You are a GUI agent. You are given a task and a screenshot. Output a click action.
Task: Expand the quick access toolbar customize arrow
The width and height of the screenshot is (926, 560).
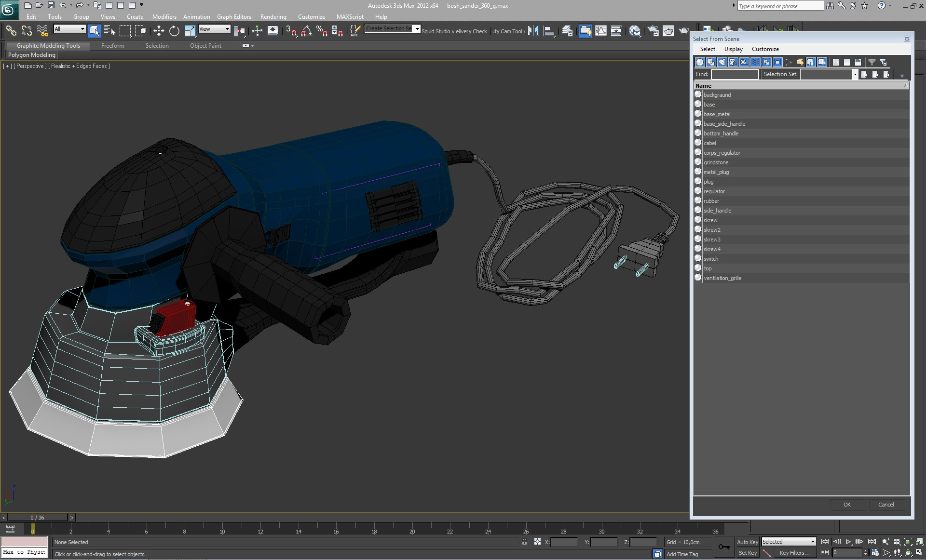(141, 5)
